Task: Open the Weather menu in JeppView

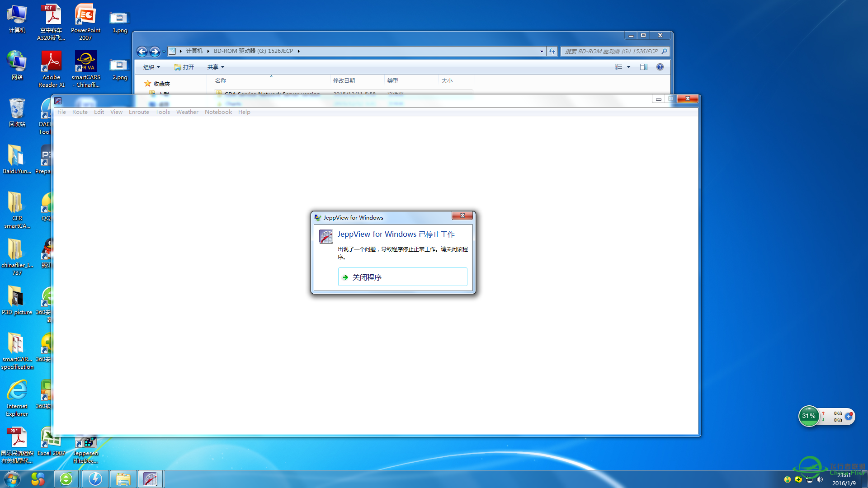Action: point(187,112)
